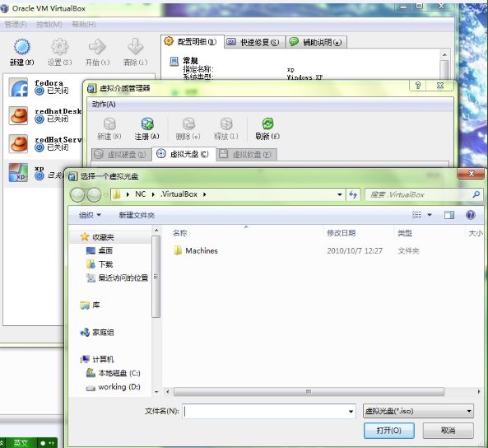
Task: Click the sidebar vertical scrollbar
Action: tap(156, 277)
